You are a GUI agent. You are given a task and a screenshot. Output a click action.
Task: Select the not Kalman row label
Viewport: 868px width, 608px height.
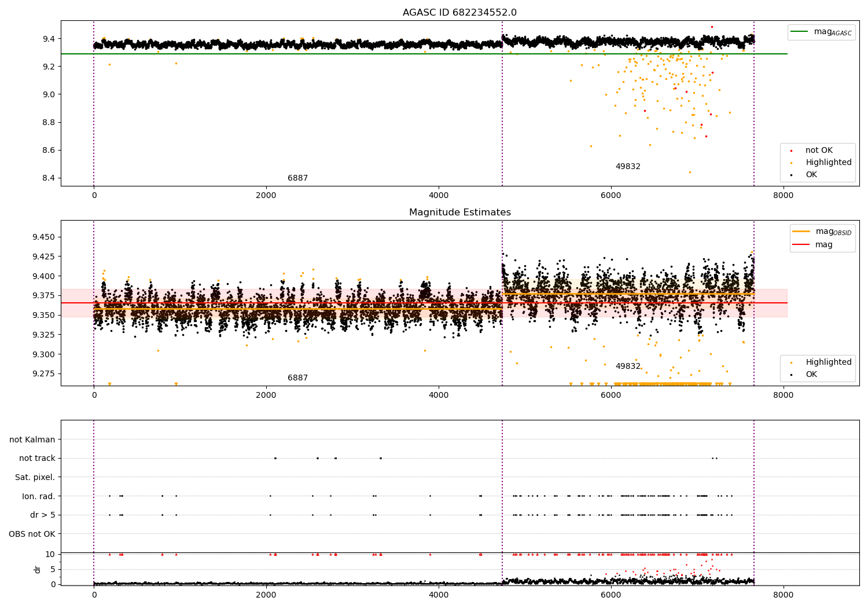coord(32,439)
